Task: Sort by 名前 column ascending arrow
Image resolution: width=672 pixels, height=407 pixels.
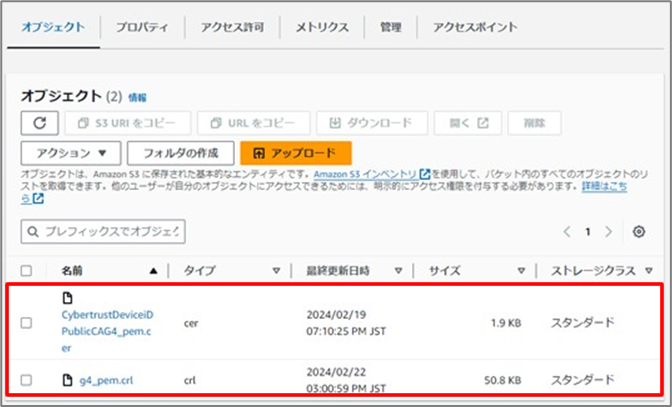Action: pos(153,271)
